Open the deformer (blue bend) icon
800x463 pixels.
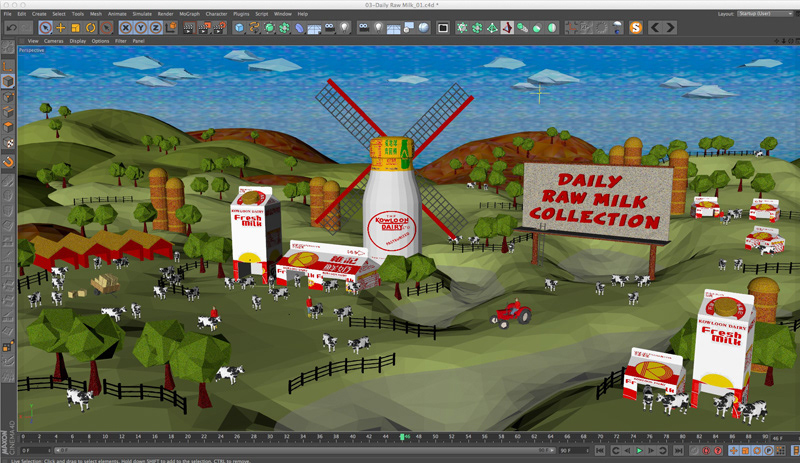pyautogui.click(x=299, y=28)
